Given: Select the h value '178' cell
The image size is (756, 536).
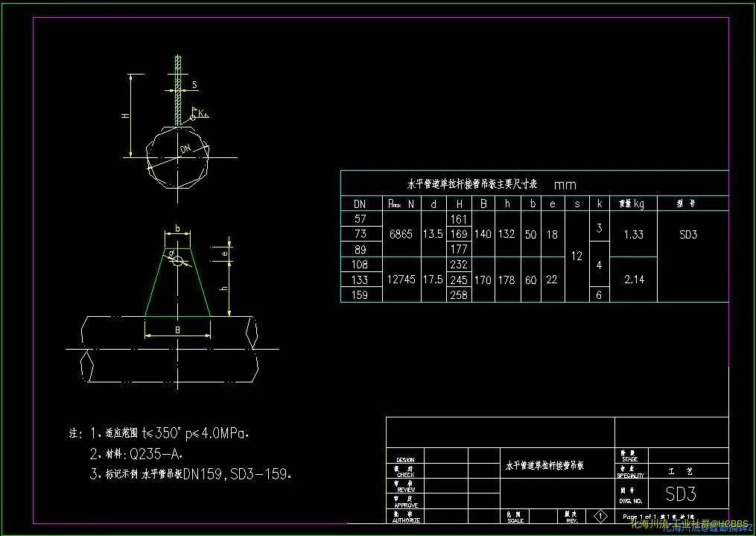Looking at the screenshot, I should click(506, 280).
